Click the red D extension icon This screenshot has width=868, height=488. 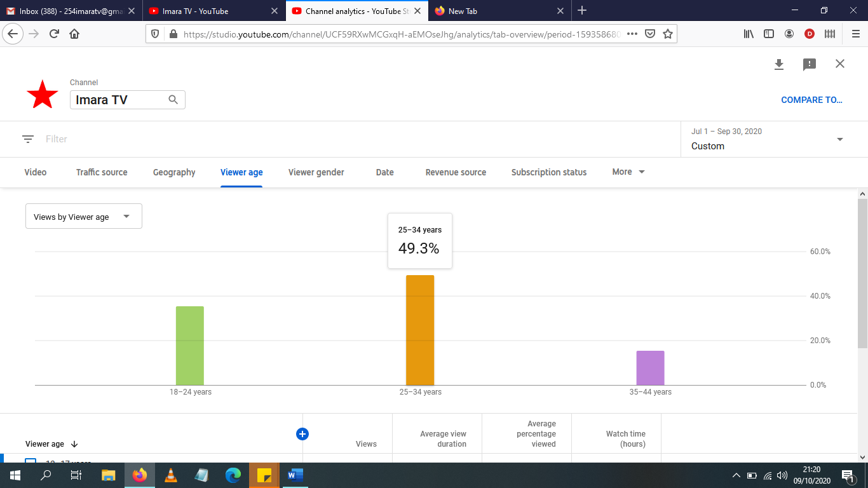tap(810, 34)
